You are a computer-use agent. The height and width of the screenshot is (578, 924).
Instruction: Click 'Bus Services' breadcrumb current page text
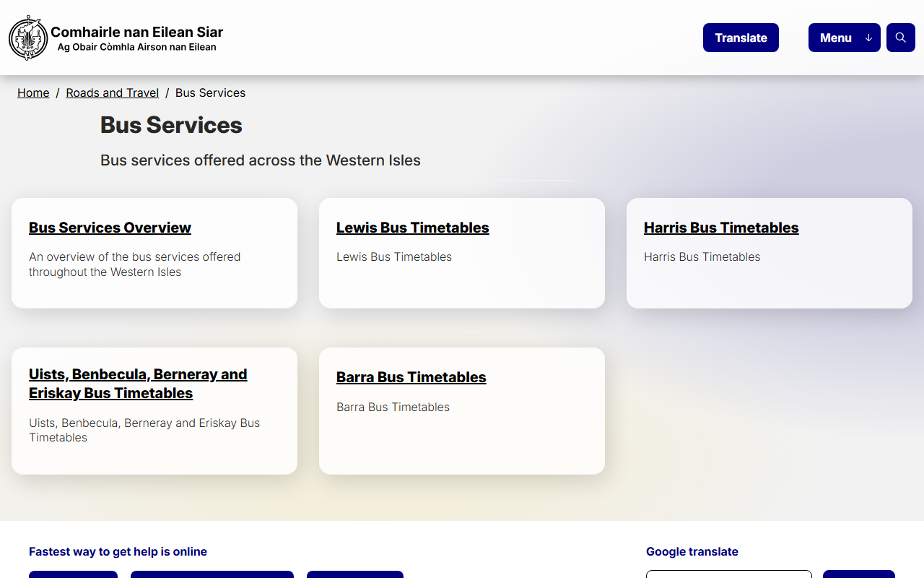click(x=210, y=92)
